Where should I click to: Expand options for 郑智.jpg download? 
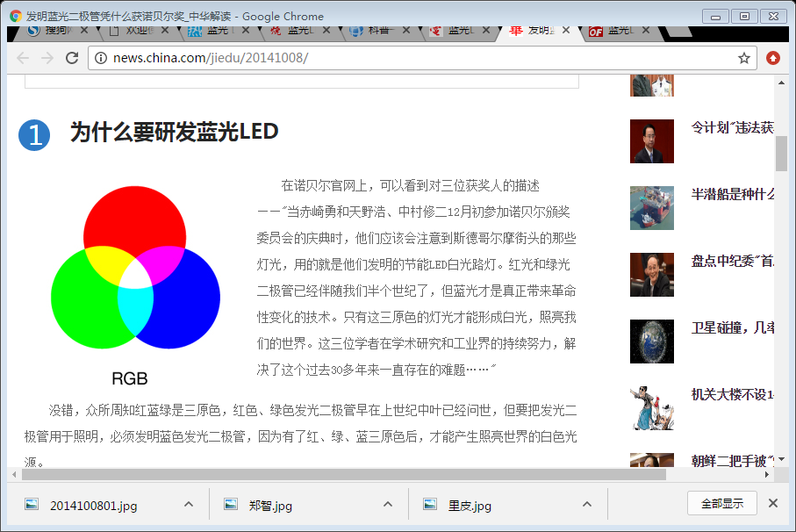(x=387, y=504)
